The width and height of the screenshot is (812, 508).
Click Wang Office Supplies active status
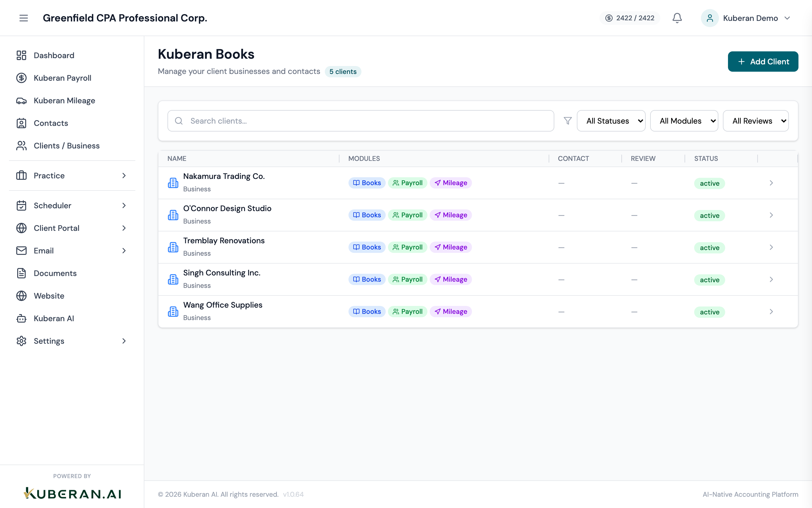709,312
